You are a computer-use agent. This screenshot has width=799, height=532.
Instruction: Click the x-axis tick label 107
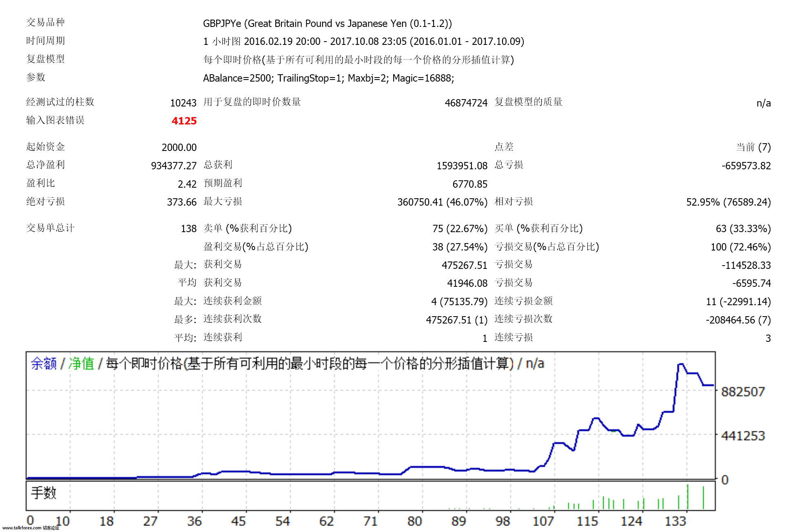543,521
